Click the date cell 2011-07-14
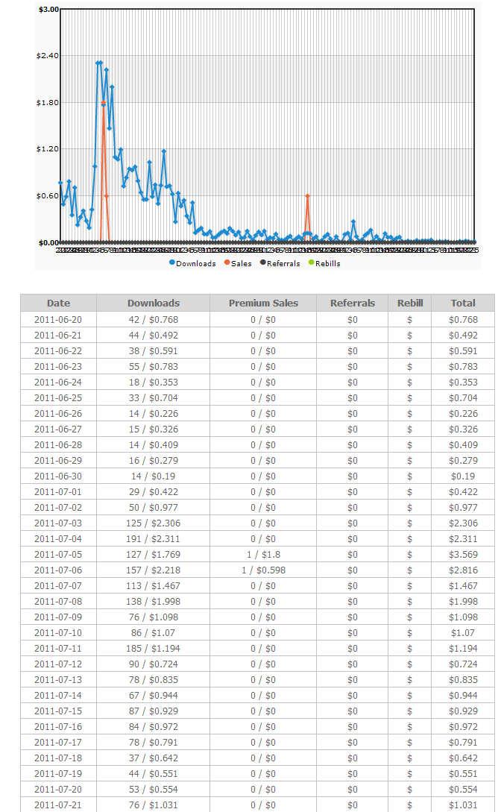This screenshot has height=812, width=504. tap(58, 695)
